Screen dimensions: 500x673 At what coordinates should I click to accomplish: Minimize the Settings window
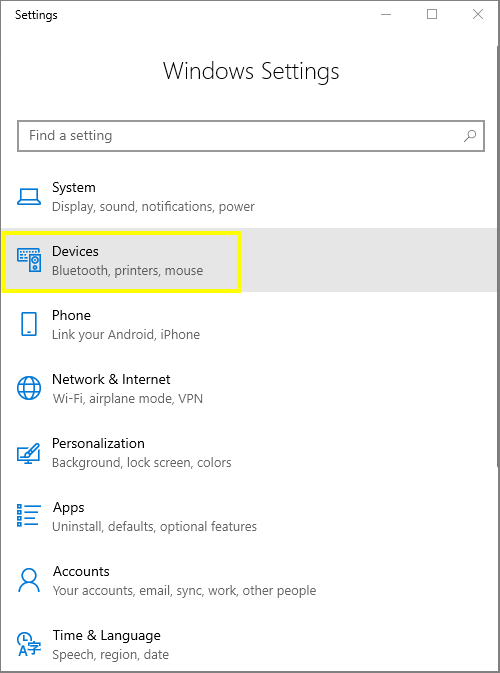[386, 14]
